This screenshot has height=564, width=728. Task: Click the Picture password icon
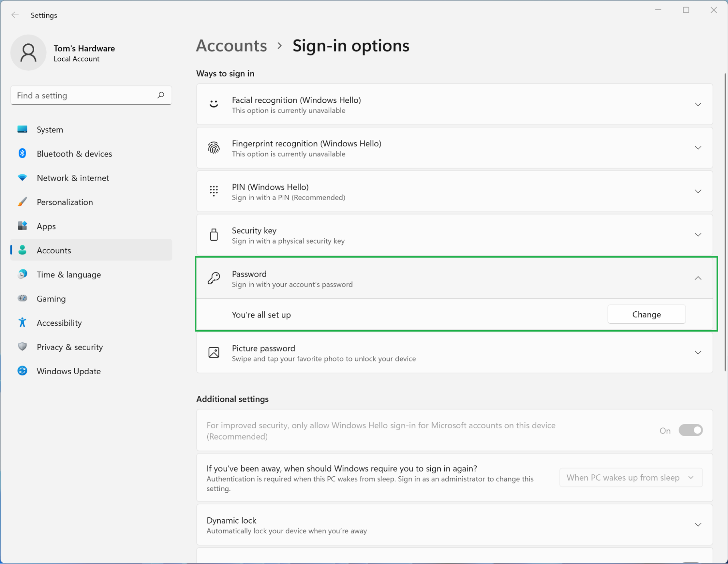(213, 352)
